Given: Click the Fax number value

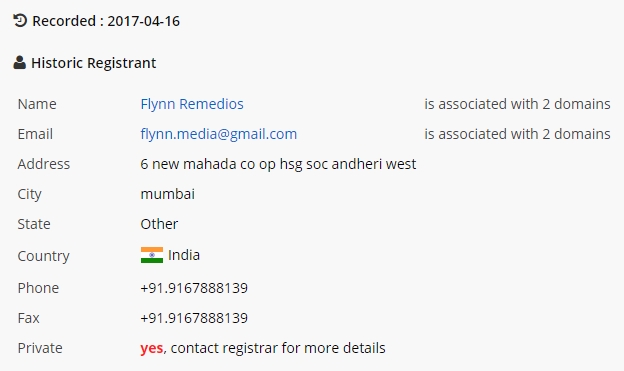Looking at the screenshot, I should [x=194, y=318].
